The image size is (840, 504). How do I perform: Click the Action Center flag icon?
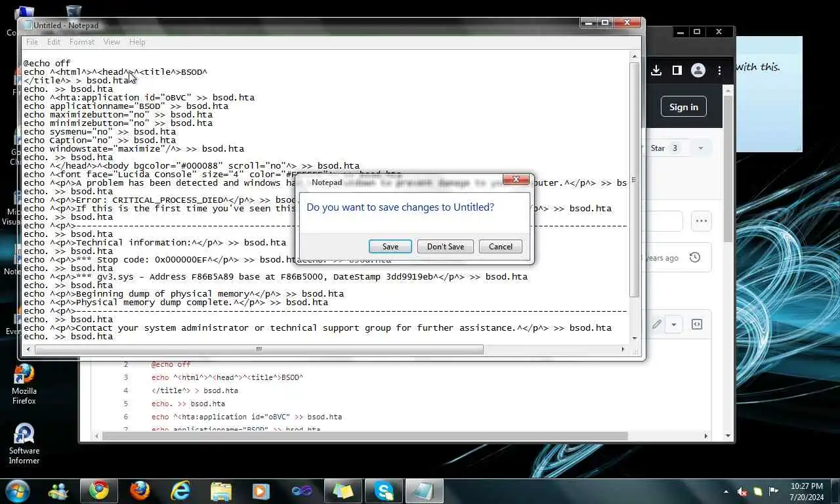click(773, 492)
